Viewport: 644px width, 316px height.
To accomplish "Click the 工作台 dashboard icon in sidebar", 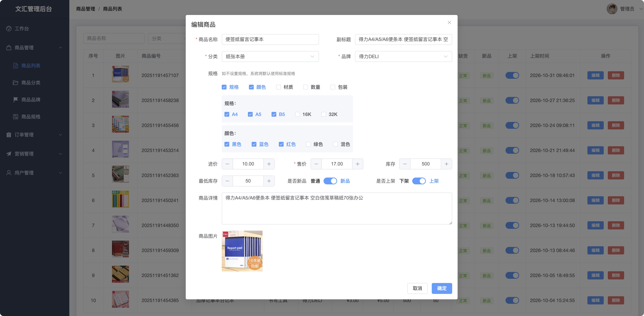I will coord(9,29).
